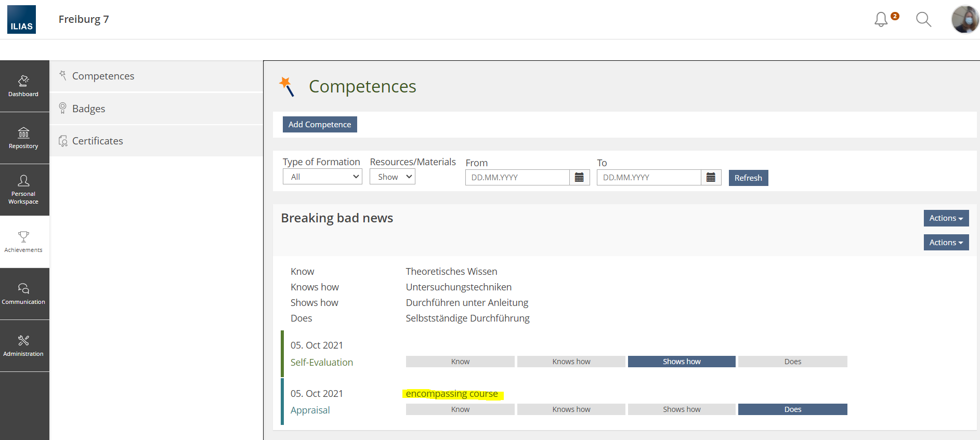Click the Add Competence button
Image resolution: width=980 pixels, height=440 pixels.
(x=320, y=125)
